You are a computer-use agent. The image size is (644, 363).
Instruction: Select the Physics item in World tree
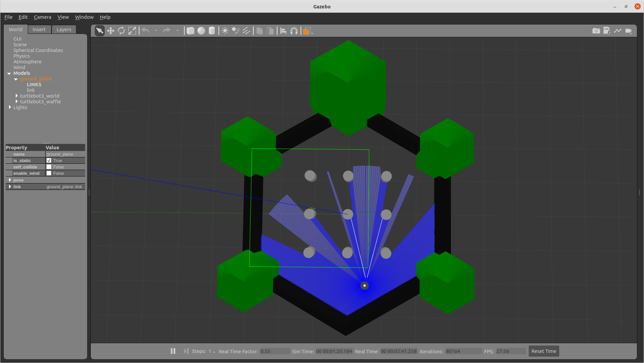pyautogui.click(x=21, y=56)
